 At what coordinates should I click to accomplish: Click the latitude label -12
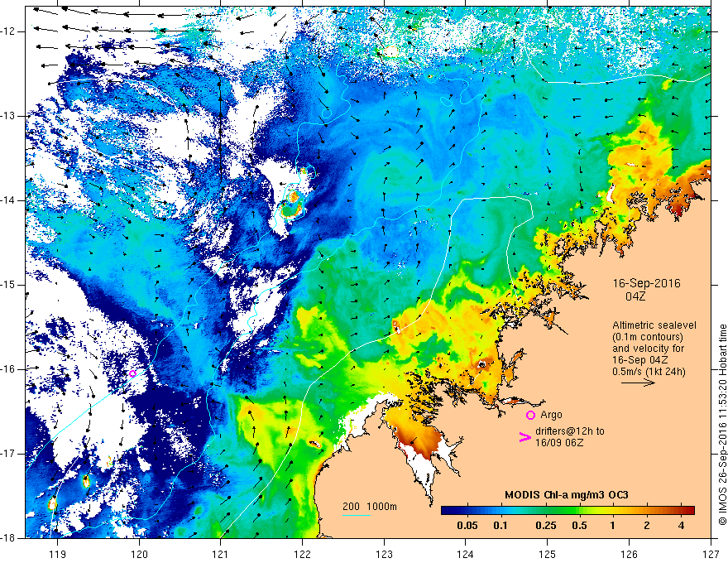[x=8, y=31]
